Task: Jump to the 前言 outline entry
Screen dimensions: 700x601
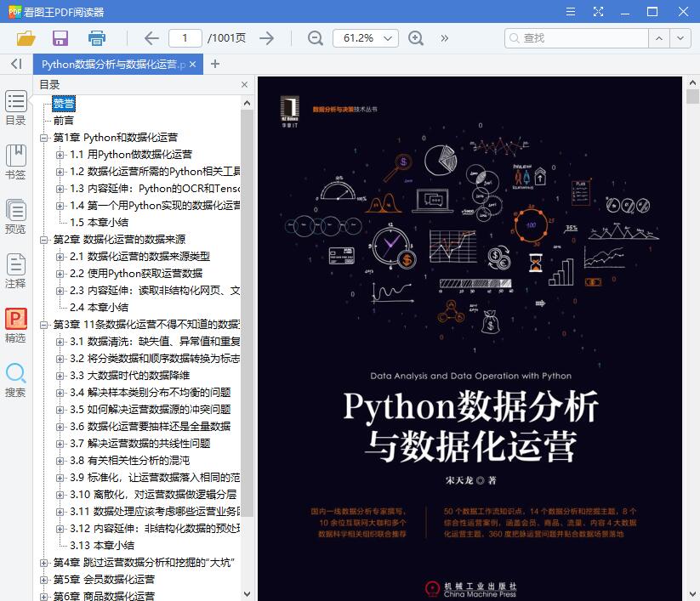Action: pyautogui.click(x=64, y=121)
